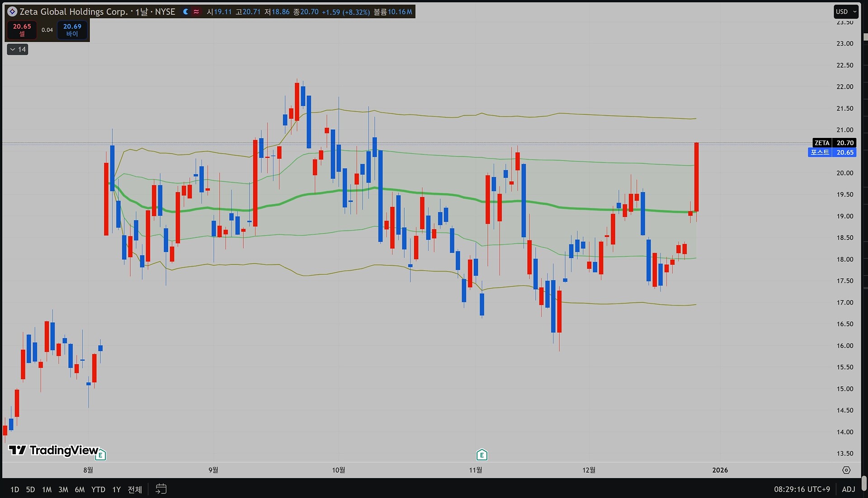The height and width of the screenshot is (498, 868).
Task: Toggle ADJ adjusted data setting
Action: pos(848,489)
